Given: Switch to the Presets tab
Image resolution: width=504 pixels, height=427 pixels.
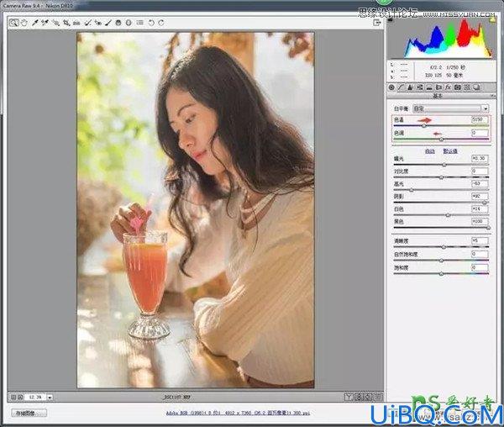Looking at the screenshot, I should [468, 87].
